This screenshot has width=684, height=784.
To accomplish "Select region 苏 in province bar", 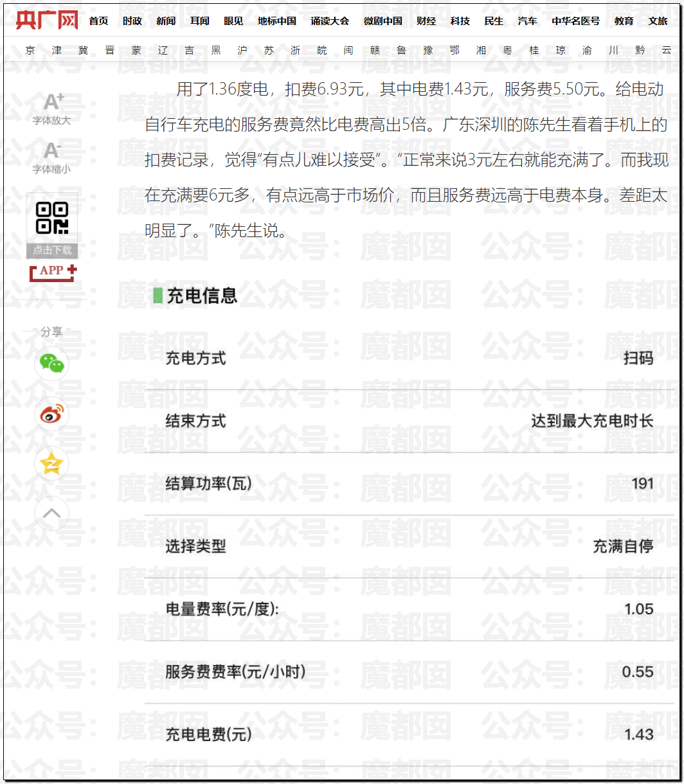I will (x=269, y=50).
